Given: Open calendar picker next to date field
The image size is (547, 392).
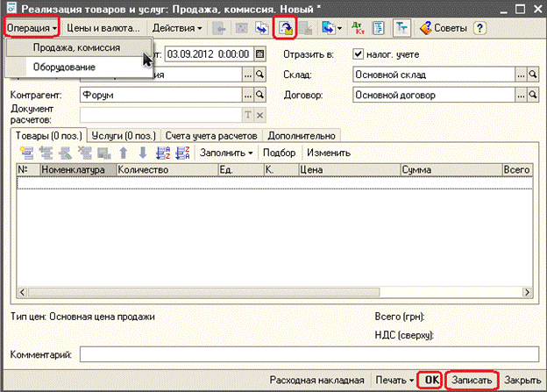Looking at the screenshot, I should click(259, 54).
